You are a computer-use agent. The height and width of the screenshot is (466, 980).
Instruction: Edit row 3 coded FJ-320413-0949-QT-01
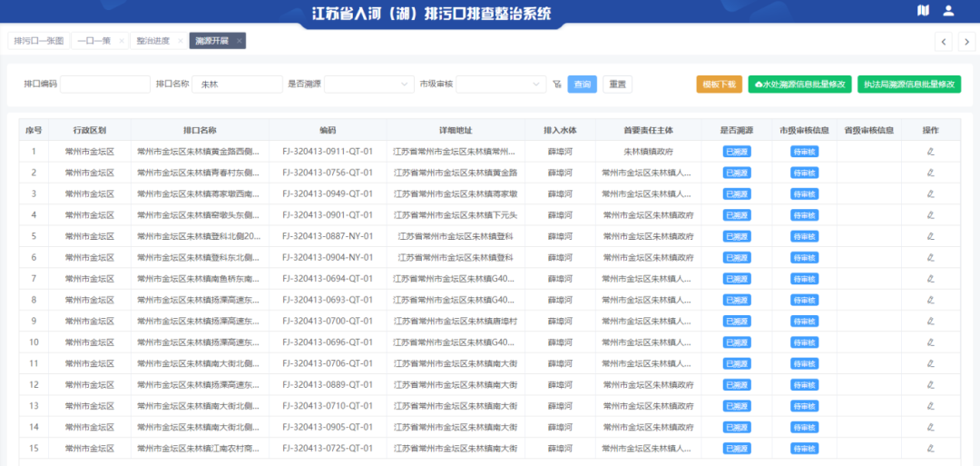click(931, 193)
